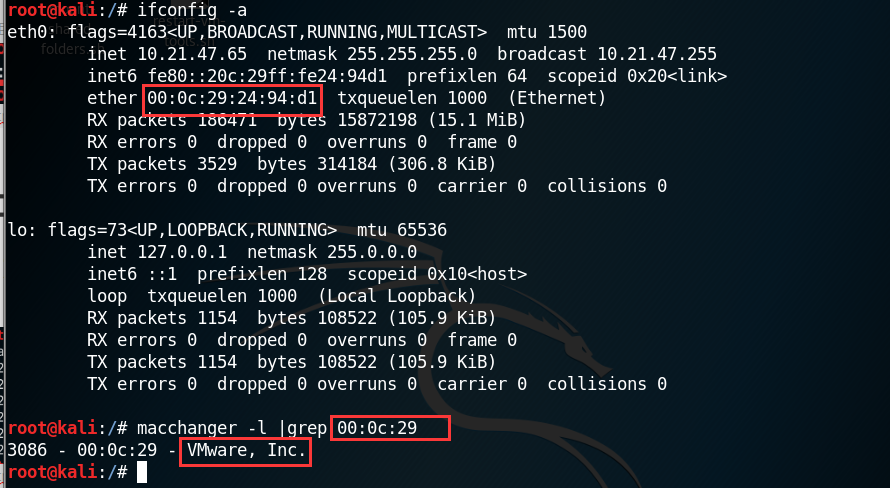Click the (Local Loopback) label
Image resolution: width=890 pixels, height=488 pixels.
397,296
